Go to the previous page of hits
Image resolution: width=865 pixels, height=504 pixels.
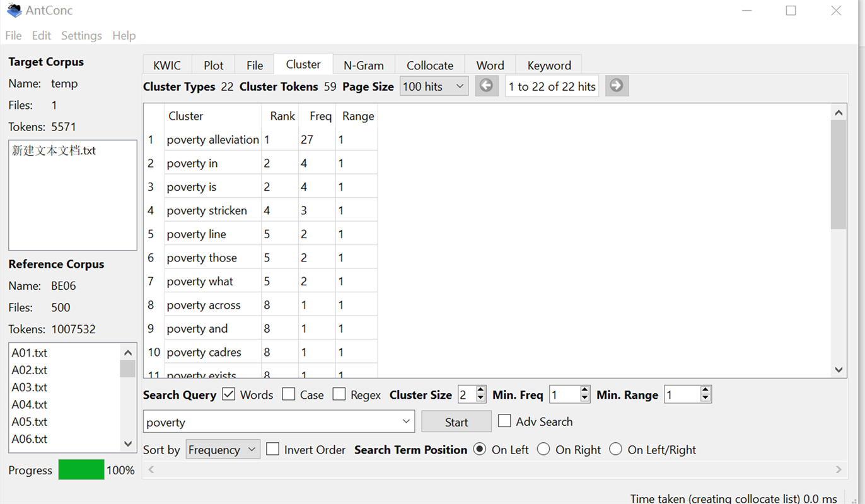click(486, 86)
